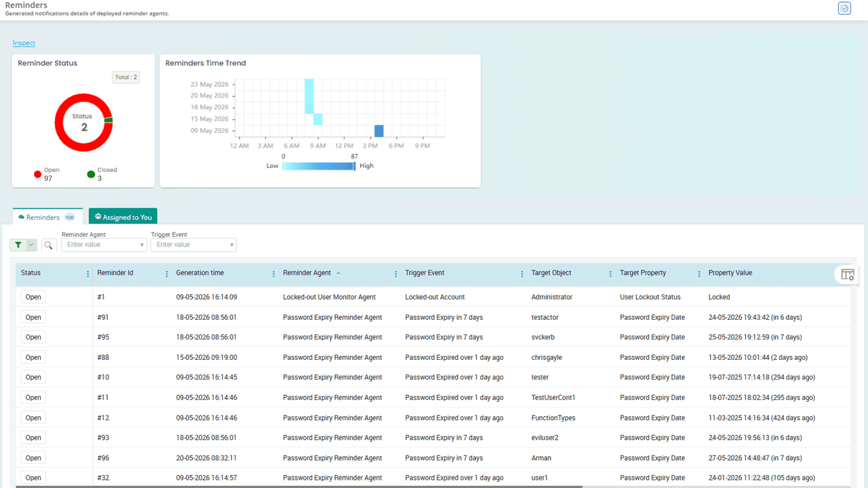The width and height of the screenshot is (868, 488).
Task: Click the reminder id #96 cell
Action: [x=103, y=458]
